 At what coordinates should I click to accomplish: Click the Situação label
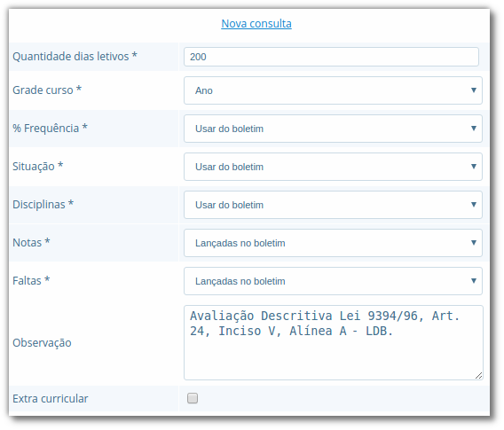coord(37,167)
